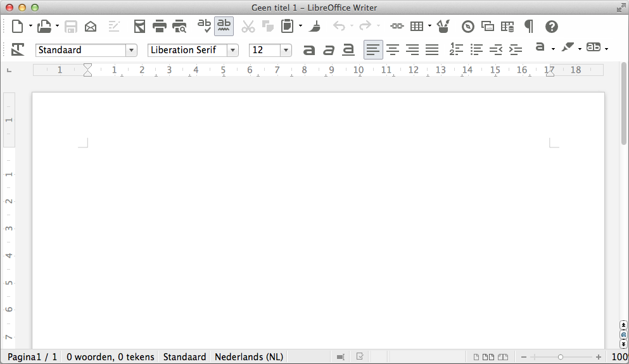Expand the paragraph style dropdown showing Standaard
Image resolution: width=629 pixels, height=364 pixels.
pyautogui.click(x=131, y=50)
